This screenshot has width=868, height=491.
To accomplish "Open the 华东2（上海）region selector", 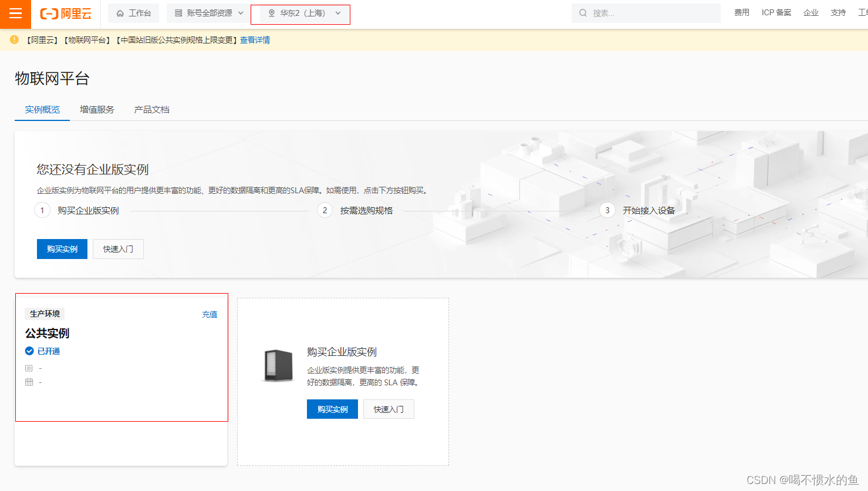I will tap(304, 13).
